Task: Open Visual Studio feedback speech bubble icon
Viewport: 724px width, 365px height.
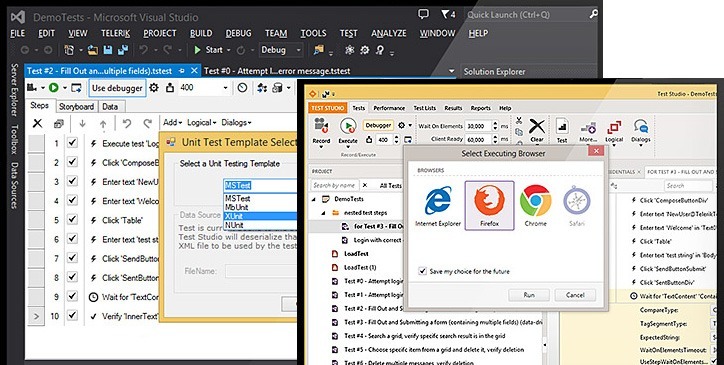Action: click(423, 14)
